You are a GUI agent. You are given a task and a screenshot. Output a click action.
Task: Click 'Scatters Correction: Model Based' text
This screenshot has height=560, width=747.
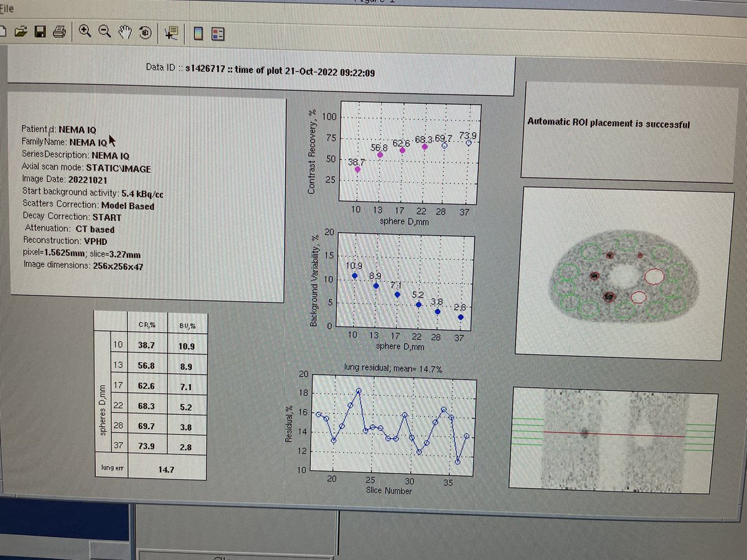pyautogui.click(x=88, y=205)
